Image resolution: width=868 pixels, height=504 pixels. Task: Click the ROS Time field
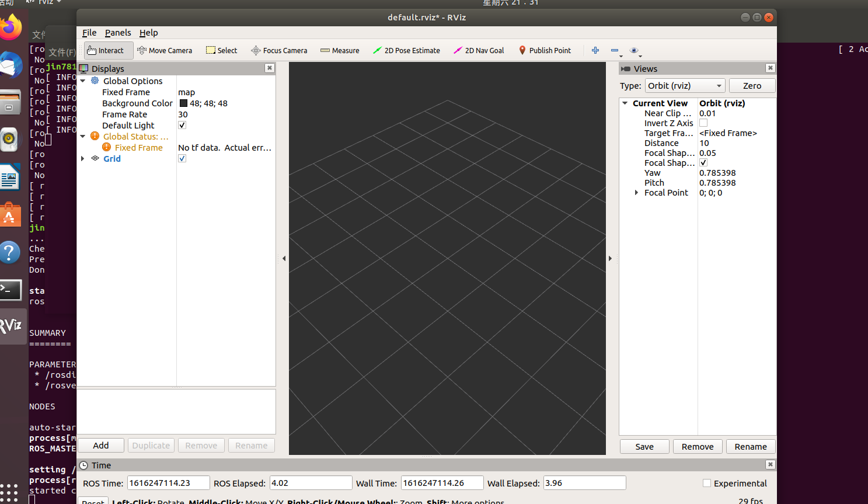pyautogui.click(x=168, y=483)
